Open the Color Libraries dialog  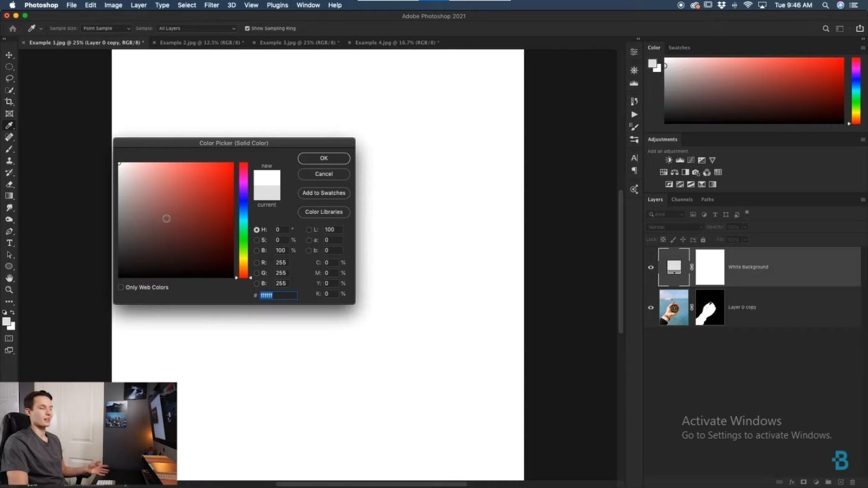click(323, 212)
